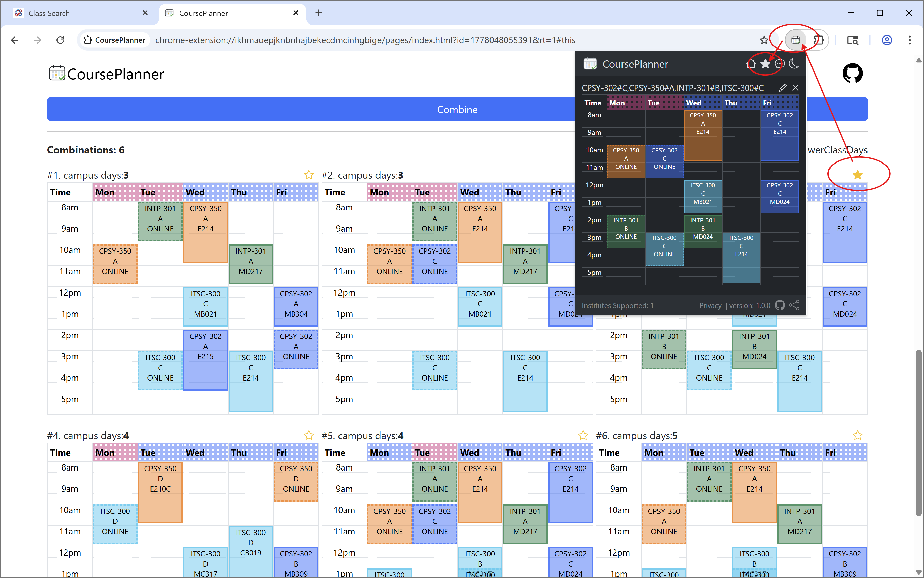Click CPSY-350 A E214 block in combination #1
The height and width of the screenshot is (578, 924).
(205, 232)
